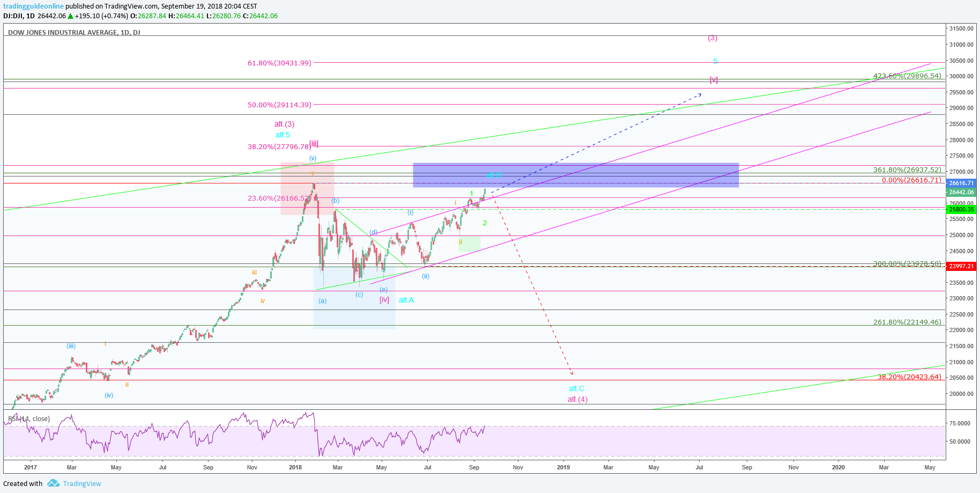Image resolution: width=980 pixels, height=493 pixels.
Task: Click the red 0.00%(26616.71) level label
Action: click(x=911, y=180)
